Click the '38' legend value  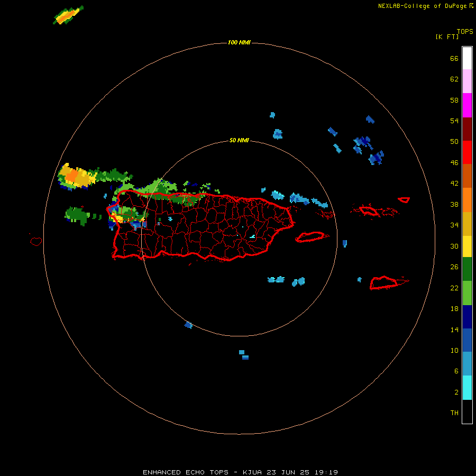coord(454,205)
